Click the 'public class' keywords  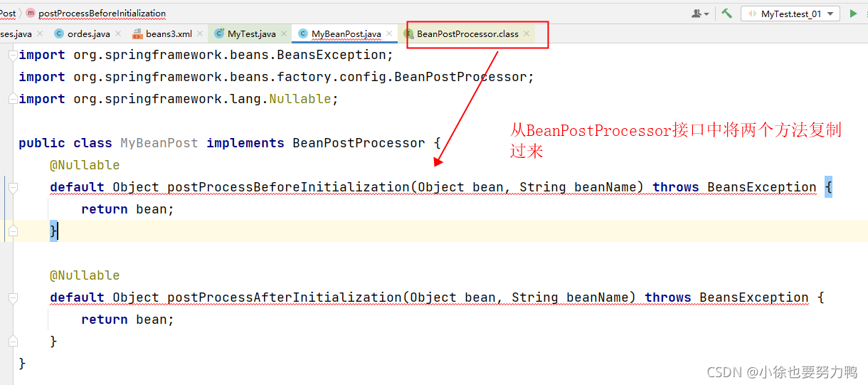tap(65, 143)
